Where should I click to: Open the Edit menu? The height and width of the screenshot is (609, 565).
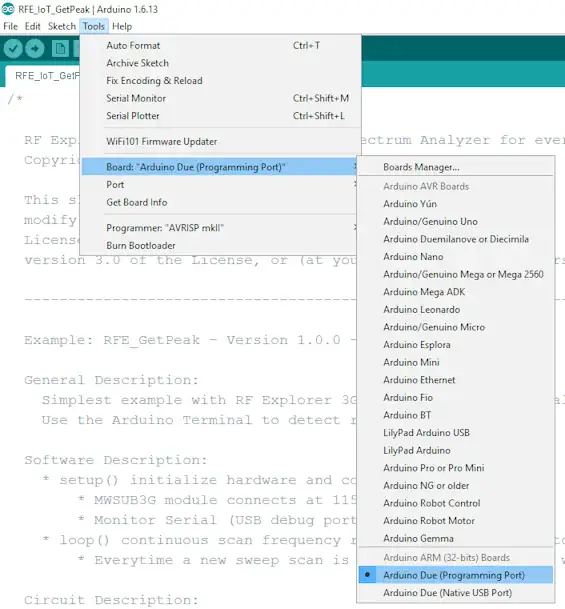click(x=33, y=26)
